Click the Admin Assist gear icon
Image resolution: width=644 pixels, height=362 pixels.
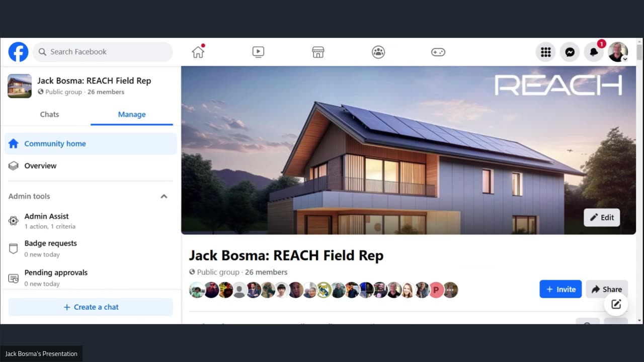pos(14,221)
